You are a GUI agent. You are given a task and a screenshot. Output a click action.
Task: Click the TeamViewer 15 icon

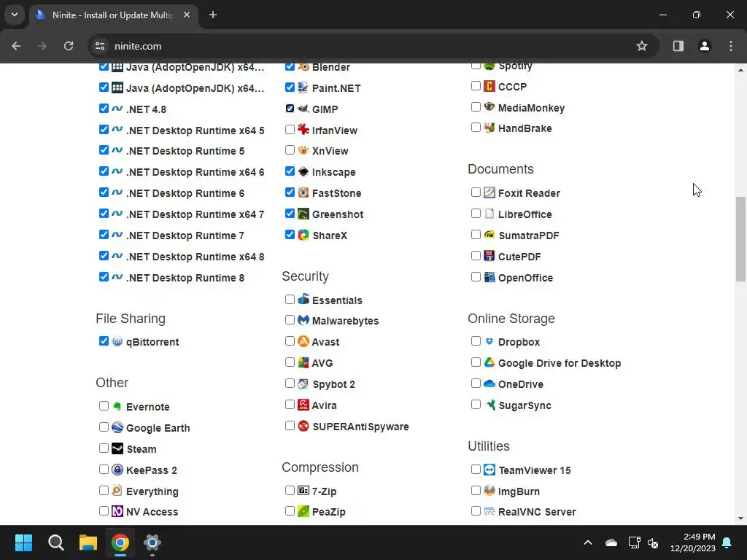(489, 470)
